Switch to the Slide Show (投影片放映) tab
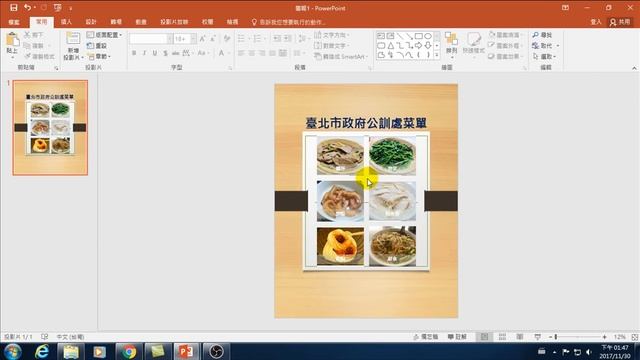The image size is (640, 360). tap(174, 22)
